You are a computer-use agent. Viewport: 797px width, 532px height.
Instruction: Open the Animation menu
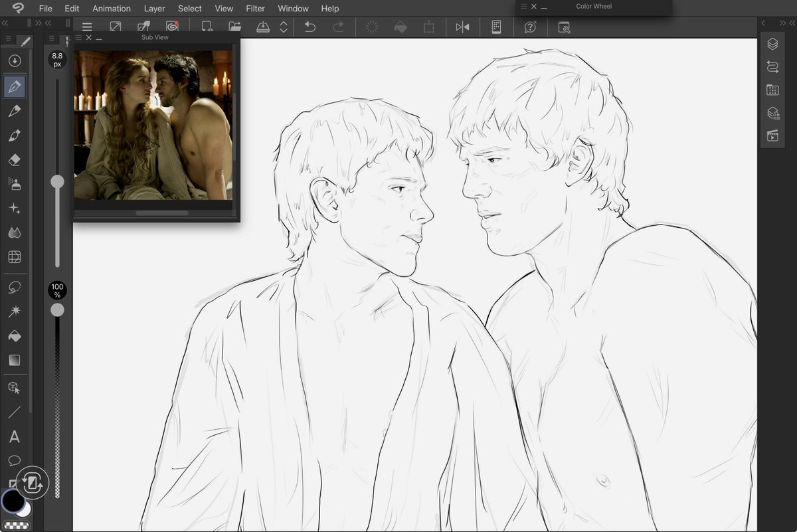(x=112, y=9)
